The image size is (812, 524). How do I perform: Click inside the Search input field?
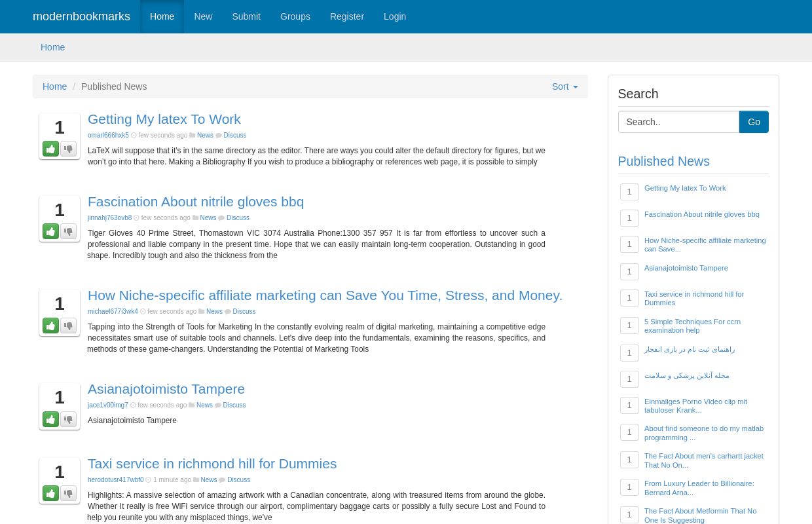coord(678,122)
